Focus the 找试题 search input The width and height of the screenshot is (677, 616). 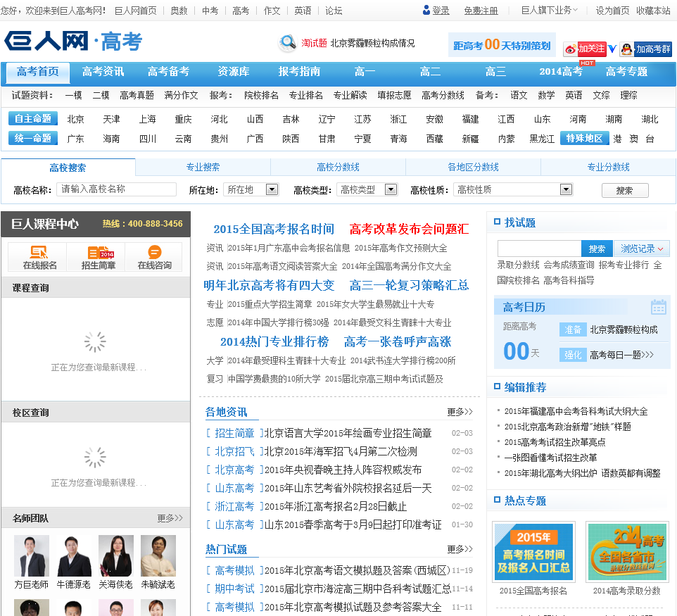coord(539,249)
